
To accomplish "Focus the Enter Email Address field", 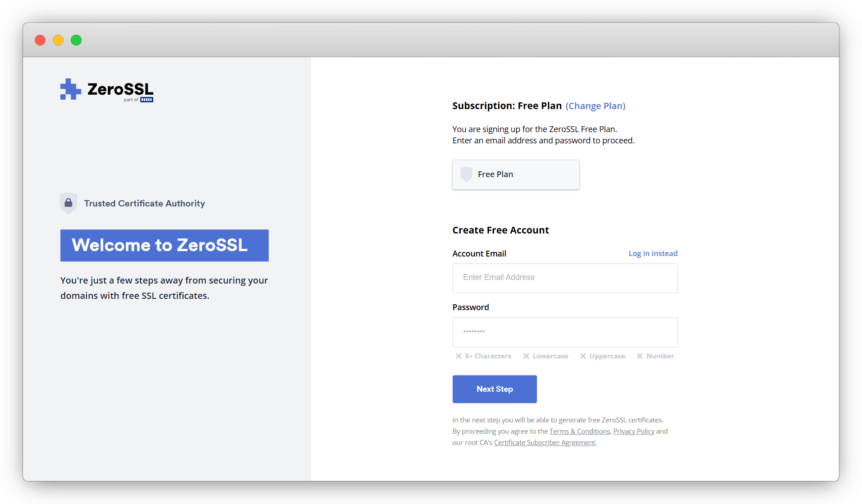I will click(x=565, y=278).
